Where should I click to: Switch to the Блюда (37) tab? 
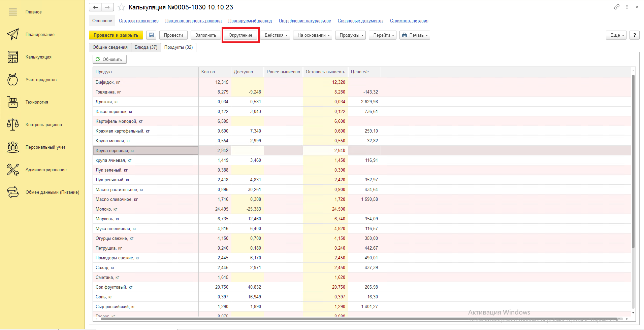[x=146, y=47]
